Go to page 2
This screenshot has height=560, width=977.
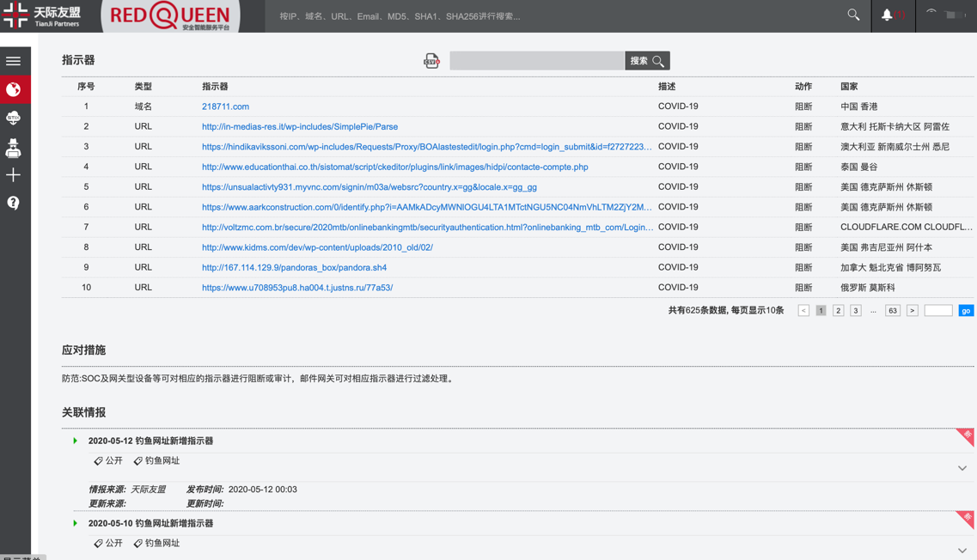[x=839, y=310]
